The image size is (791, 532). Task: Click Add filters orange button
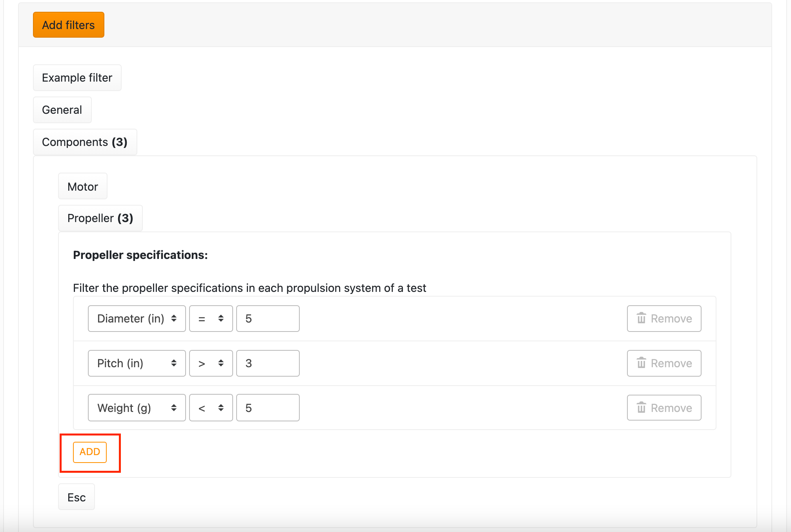tap(68, 24)
